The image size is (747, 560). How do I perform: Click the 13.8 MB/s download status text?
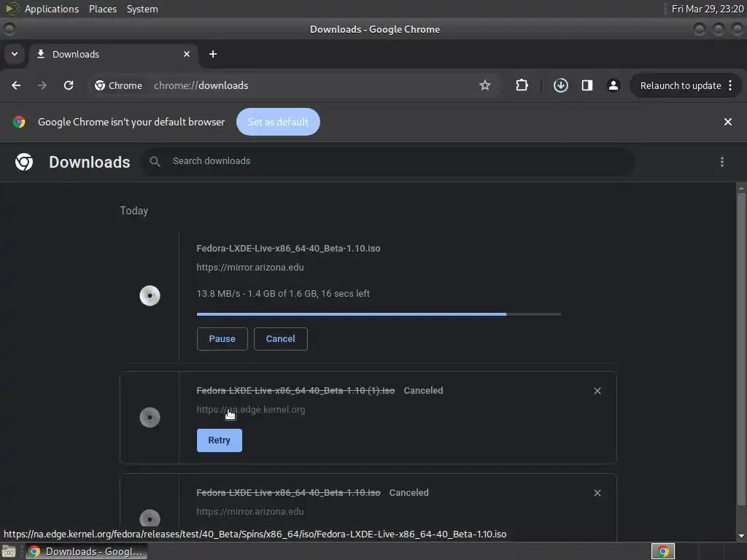(283, 294)
